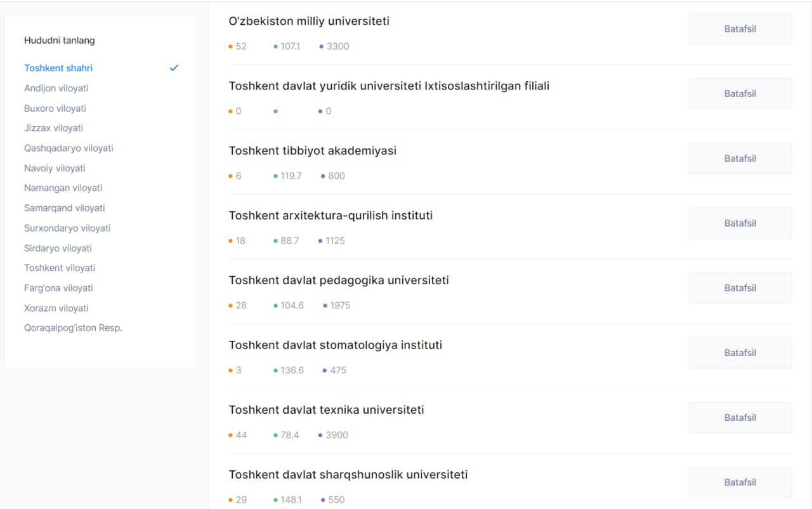Select Xorazm viloyati region
Viewport: 812px width, 509px height.
click(x=56, y=308)
